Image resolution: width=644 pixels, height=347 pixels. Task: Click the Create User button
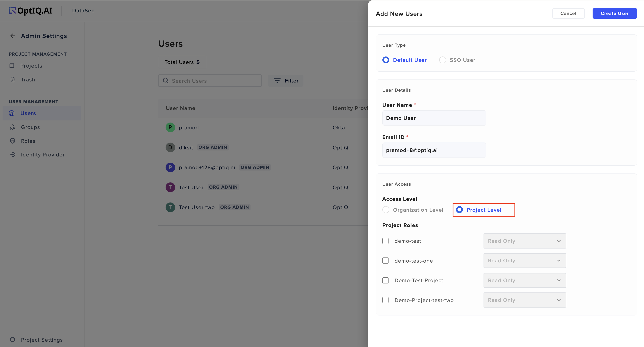coord(615,13)
